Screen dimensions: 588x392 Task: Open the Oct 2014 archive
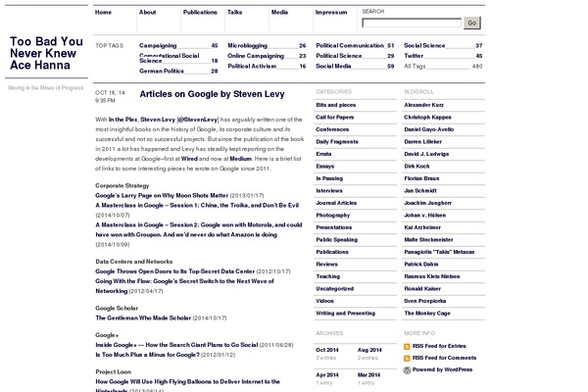coord(327,350)
